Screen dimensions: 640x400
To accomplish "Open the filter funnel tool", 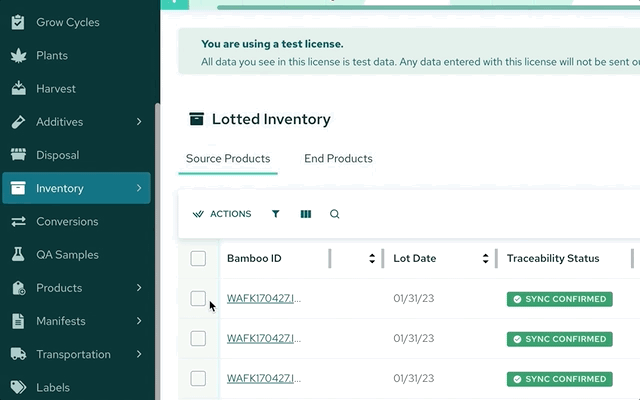I will (276, 214).
